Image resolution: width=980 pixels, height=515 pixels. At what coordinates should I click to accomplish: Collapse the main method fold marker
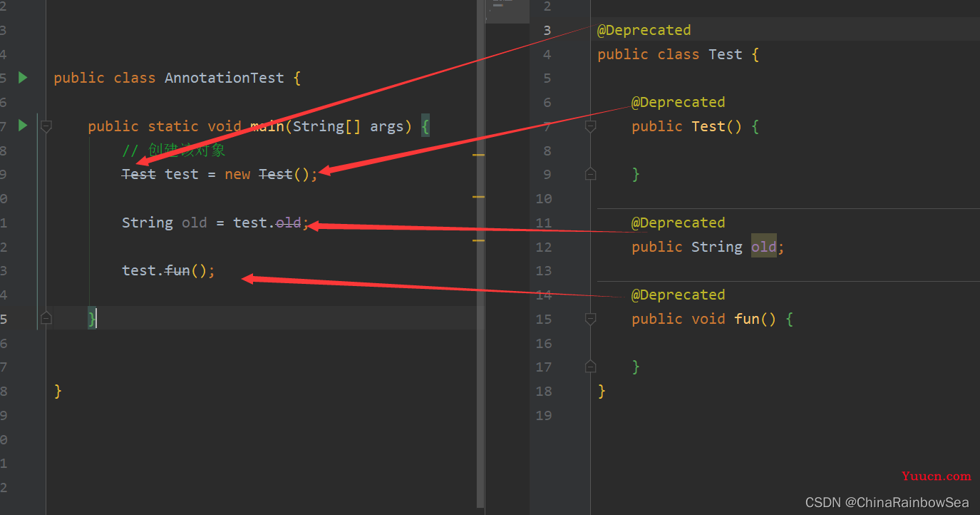(46, 126)
